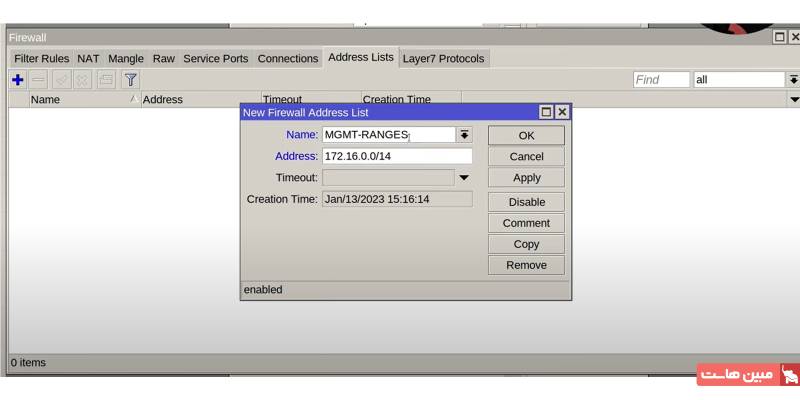The height and width of the screenshot is (400, 800).
Task: Open the Raw tab
Action: (x=164, y=59)
